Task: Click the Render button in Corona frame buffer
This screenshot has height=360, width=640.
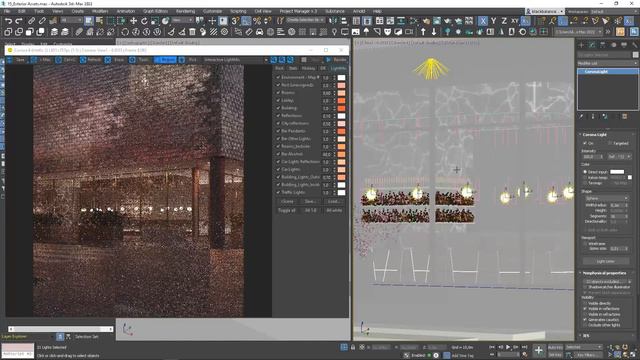Action: (x=337, y=60)
